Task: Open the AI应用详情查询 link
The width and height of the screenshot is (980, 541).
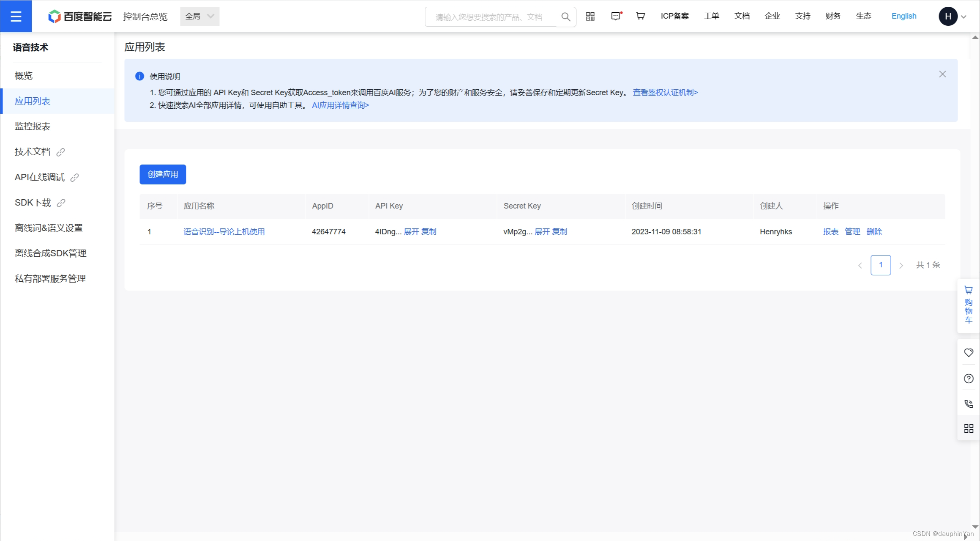Action: pos(341,105)
